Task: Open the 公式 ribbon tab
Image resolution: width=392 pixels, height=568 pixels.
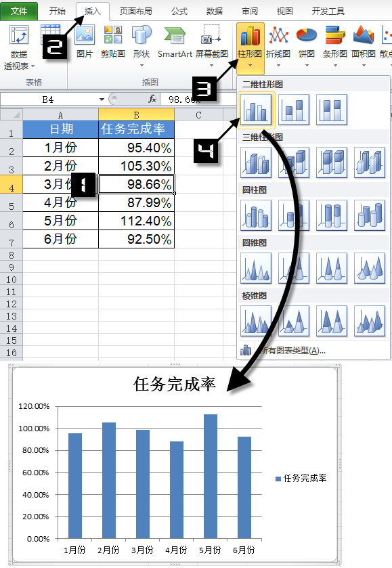Action: tap(179, 12)
